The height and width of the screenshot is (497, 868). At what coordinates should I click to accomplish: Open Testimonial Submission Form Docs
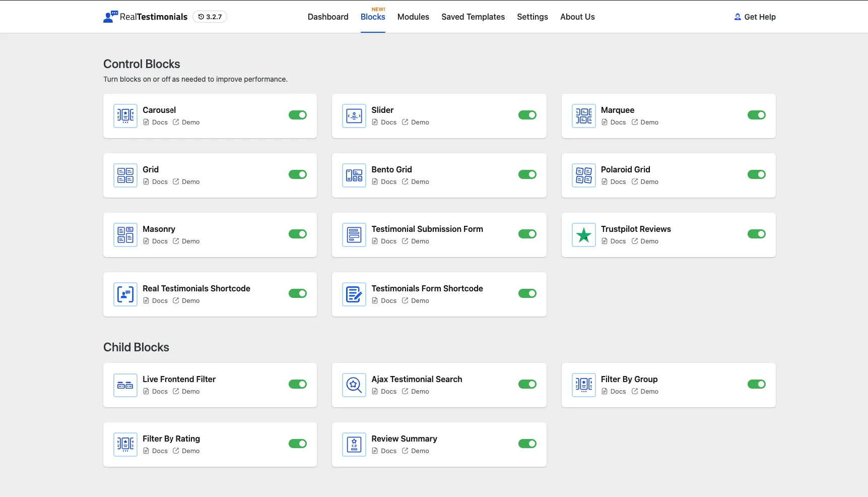click(x=384, y=241)
